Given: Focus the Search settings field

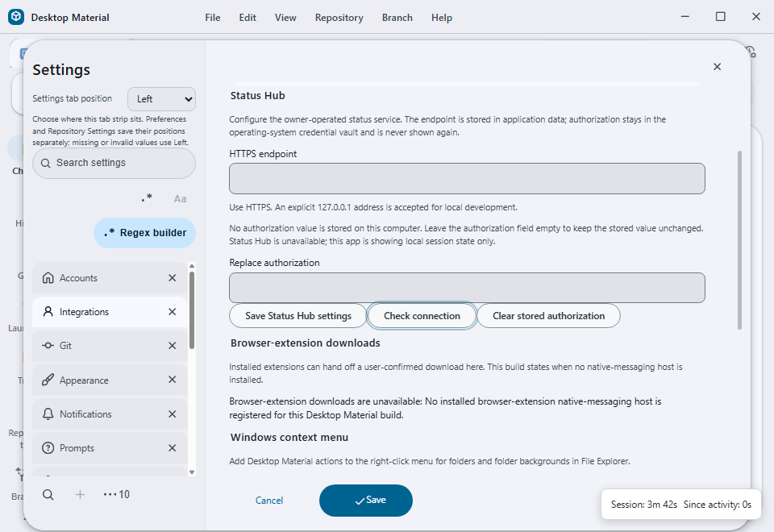Looking at the screenshot, I should [114, 163].
